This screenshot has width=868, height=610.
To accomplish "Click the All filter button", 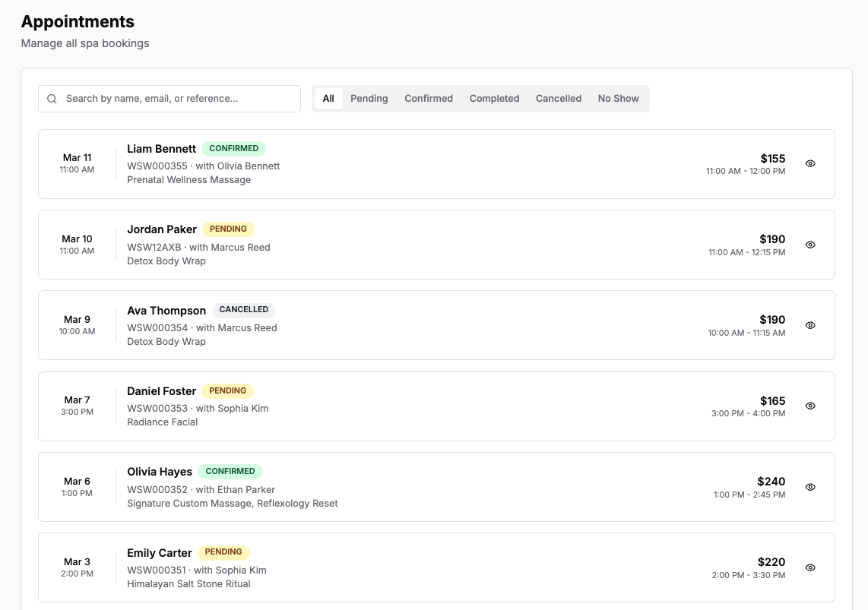I will pyautogui.click(x=328, y=98).
